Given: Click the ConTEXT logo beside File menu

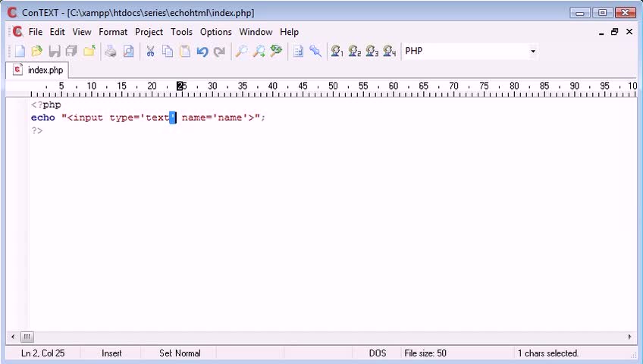Looking at the screenshot, I should coord(17,32).
